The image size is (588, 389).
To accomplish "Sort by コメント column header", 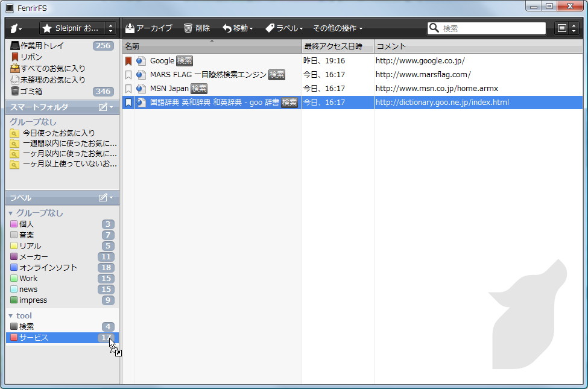I will click(478, 46).
